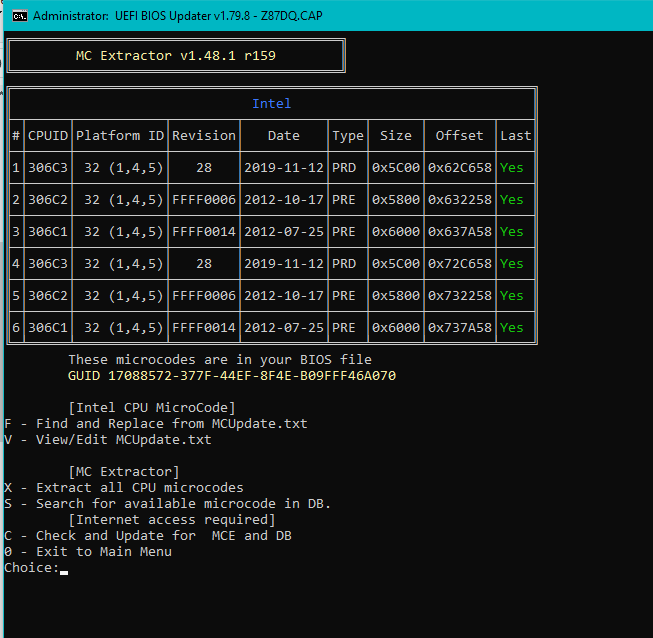Click revision 'FFFF0006' in row 5
The height and width of the screenshot is (638, 653).
(204, 296)
